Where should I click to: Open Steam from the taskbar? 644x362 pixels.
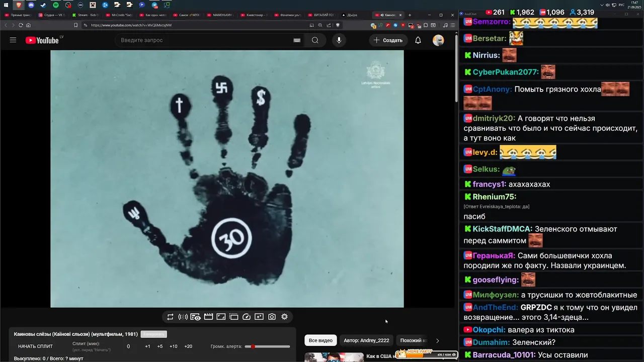pos(43,5)
